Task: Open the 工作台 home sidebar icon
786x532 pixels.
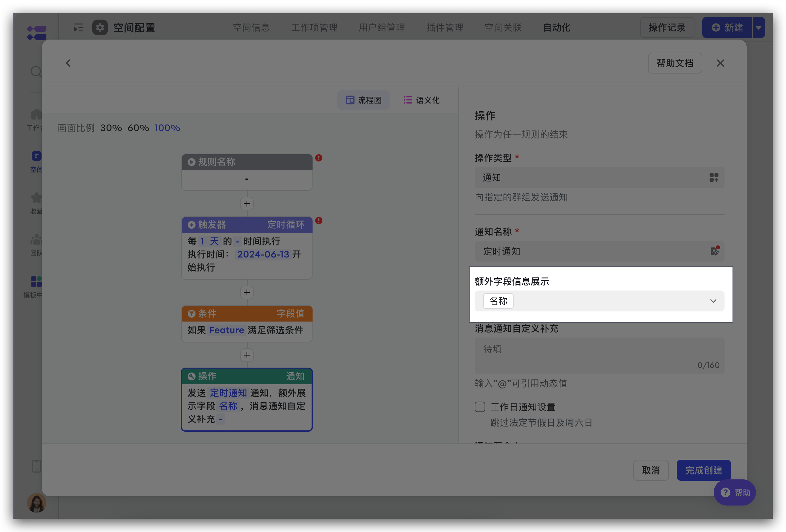Action: pyautogui.click(x=36, y=114)
